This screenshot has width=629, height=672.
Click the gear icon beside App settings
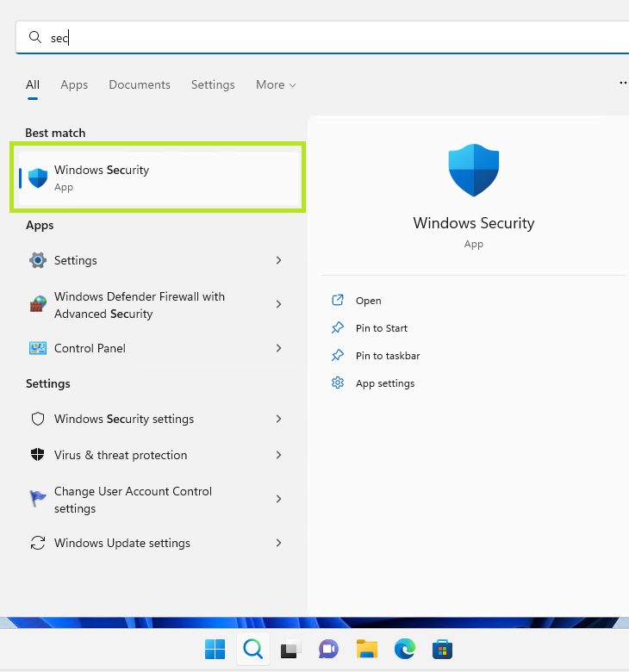coord(338,383)
